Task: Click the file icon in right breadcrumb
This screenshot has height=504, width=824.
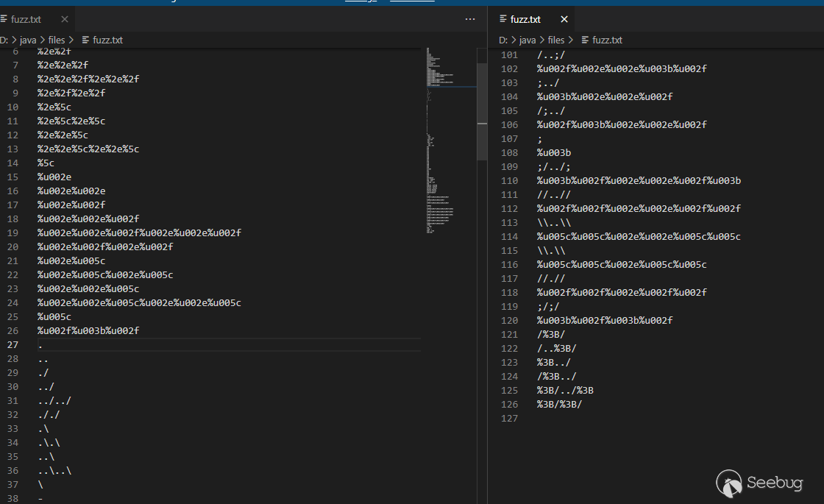Action: pyautogui.click(x=585, y=40)
